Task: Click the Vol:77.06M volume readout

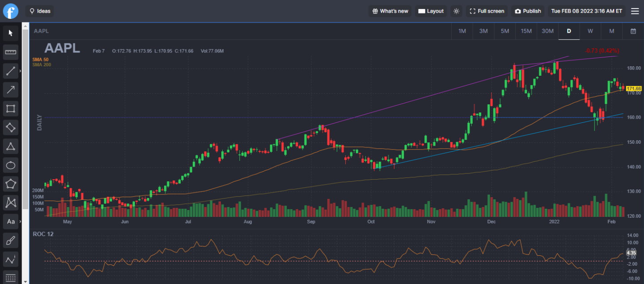Action: 212,51
